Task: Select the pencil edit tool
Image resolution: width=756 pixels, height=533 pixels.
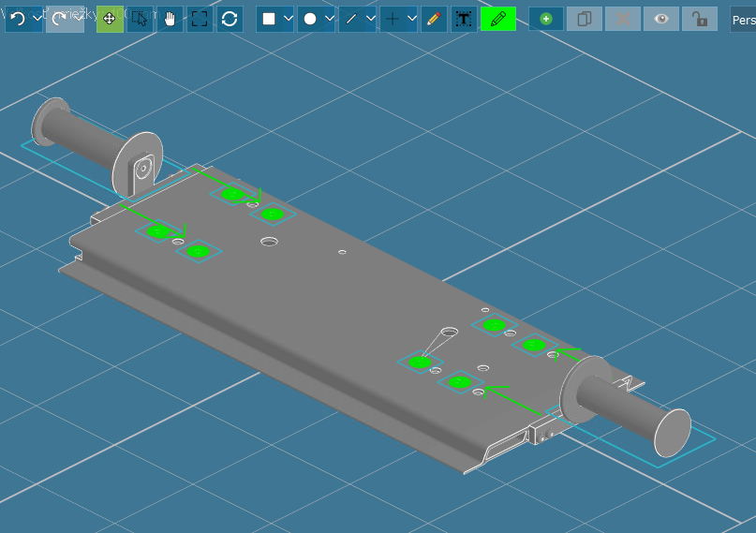Action: pos(433,19)
